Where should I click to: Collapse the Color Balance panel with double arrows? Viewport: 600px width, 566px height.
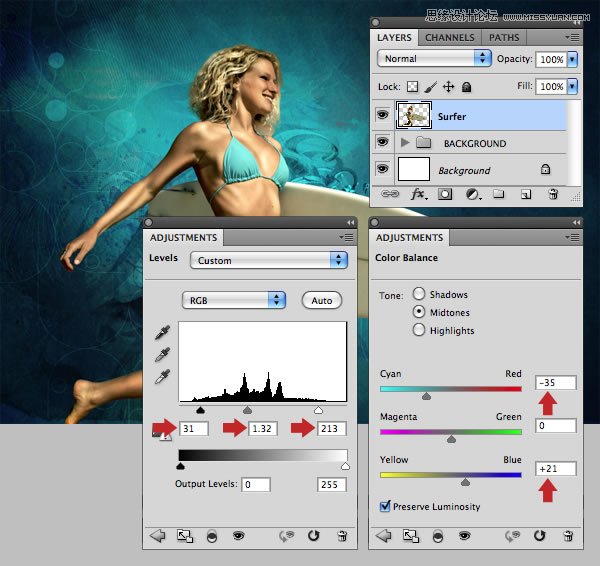coord(576,222)
